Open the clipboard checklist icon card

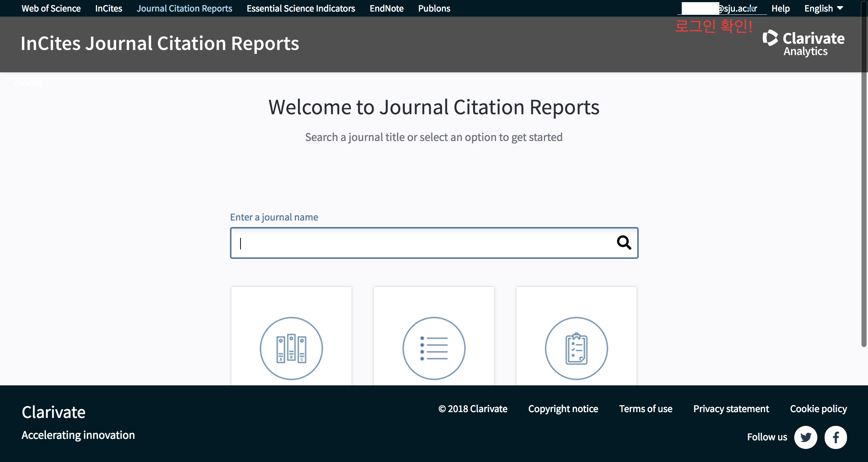(x=576, y=336)
